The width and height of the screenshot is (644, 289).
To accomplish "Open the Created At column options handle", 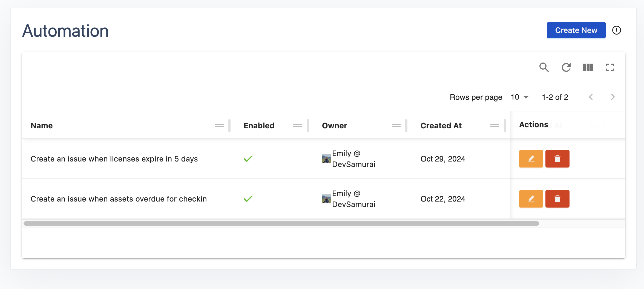I will coord(495,126).
